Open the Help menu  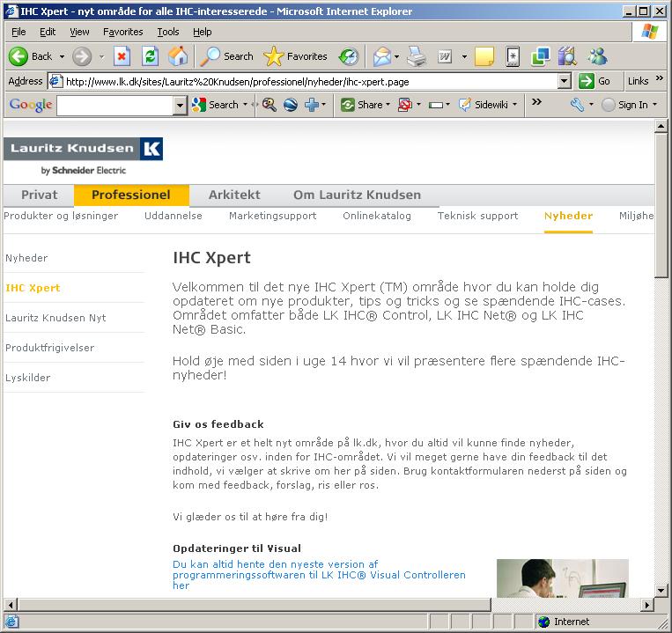203,32
